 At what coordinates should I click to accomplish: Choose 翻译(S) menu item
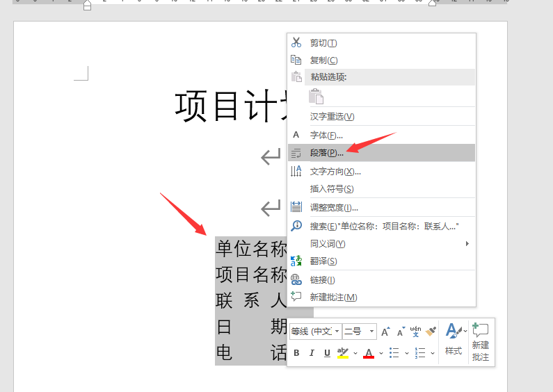coord(382,261)
